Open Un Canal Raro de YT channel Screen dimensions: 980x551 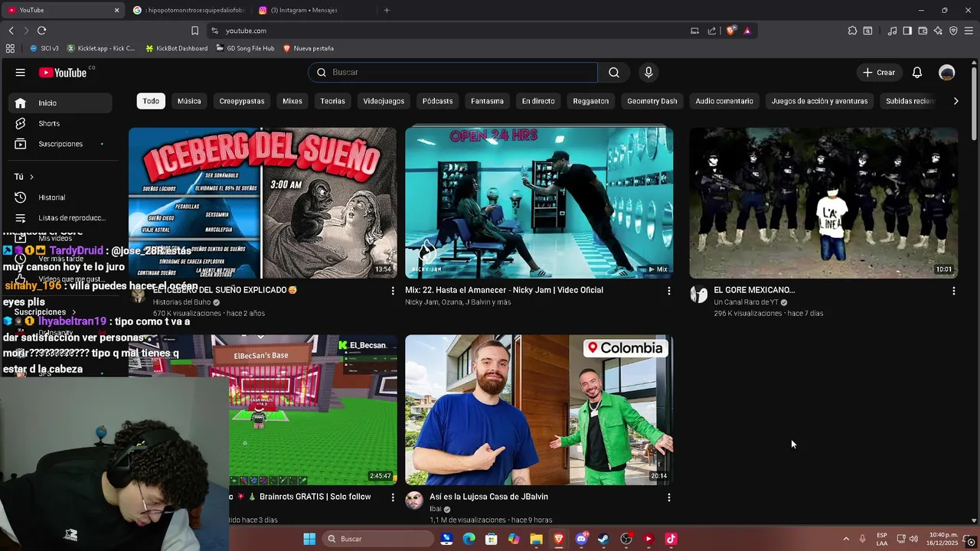(746, 302)
